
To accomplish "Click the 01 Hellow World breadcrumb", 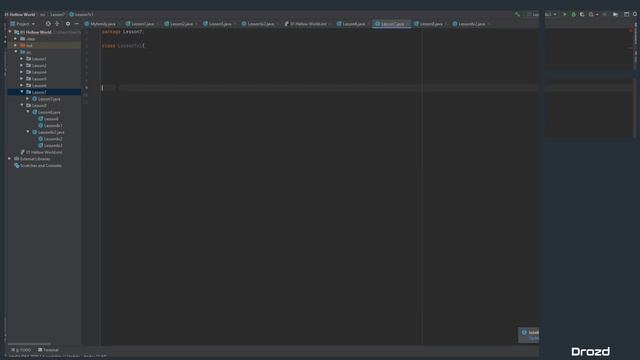I will click(x=20, y=15).
